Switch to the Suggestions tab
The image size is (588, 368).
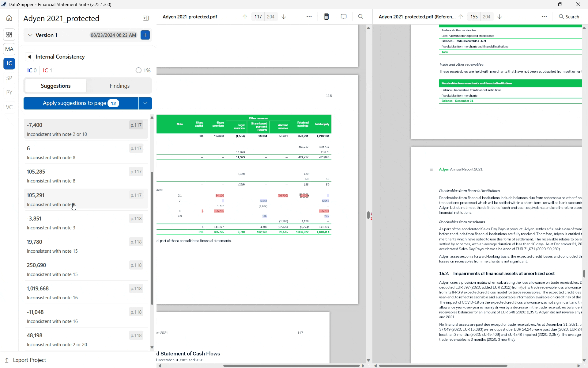(x=56, y=86)
